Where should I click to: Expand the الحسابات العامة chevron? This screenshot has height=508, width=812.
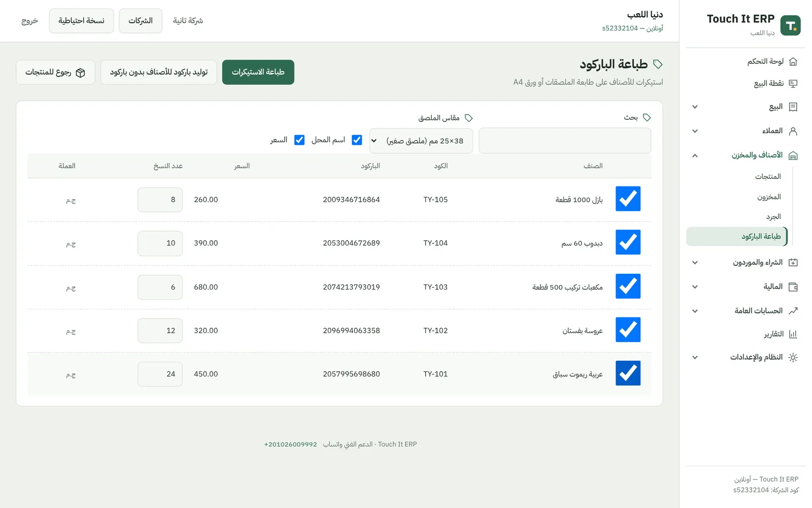695,311
